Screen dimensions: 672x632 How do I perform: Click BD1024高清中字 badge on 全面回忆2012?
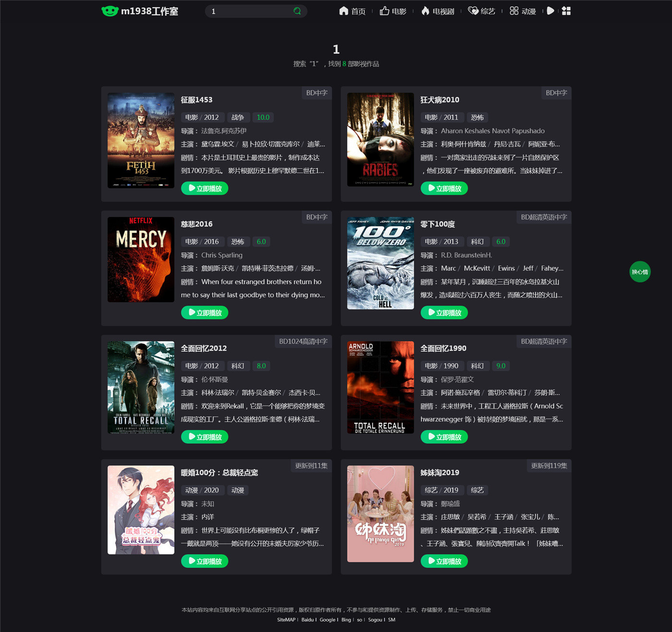tap(303, 341)
